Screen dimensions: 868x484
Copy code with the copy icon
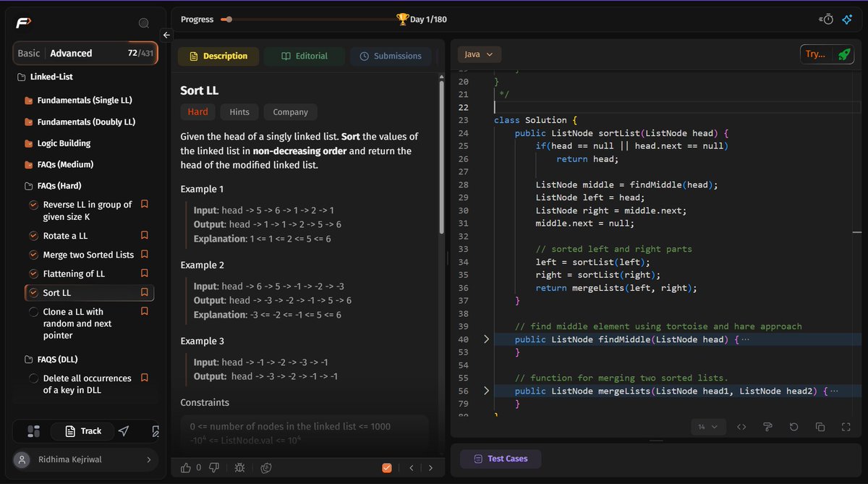(x=820, y=427)
